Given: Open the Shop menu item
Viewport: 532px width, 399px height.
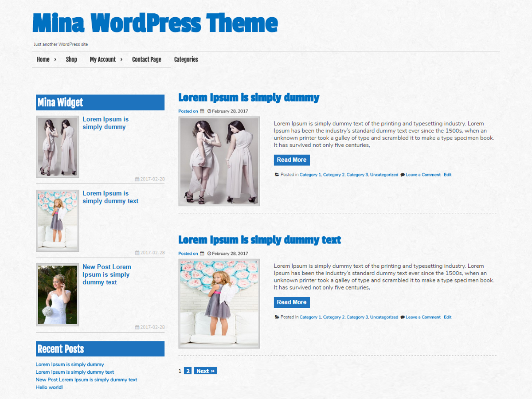Looking at the screenshot, I should [71, 59].
